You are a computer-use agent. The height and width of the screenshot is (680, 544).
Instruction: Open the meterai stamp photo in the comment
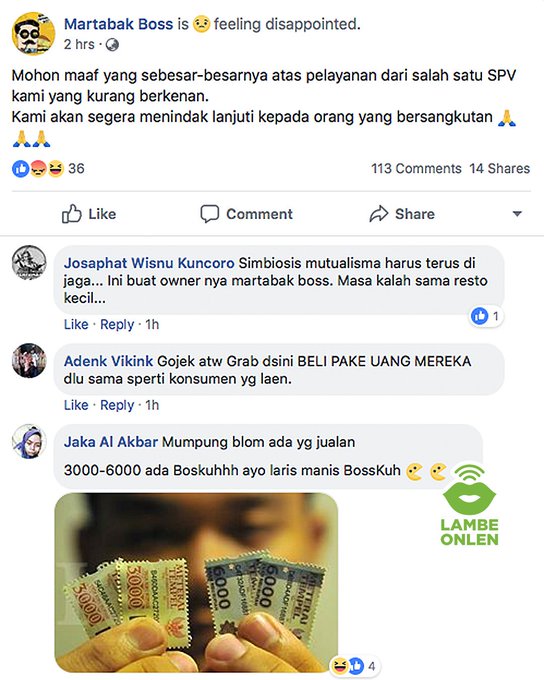(x=196, y=582)
